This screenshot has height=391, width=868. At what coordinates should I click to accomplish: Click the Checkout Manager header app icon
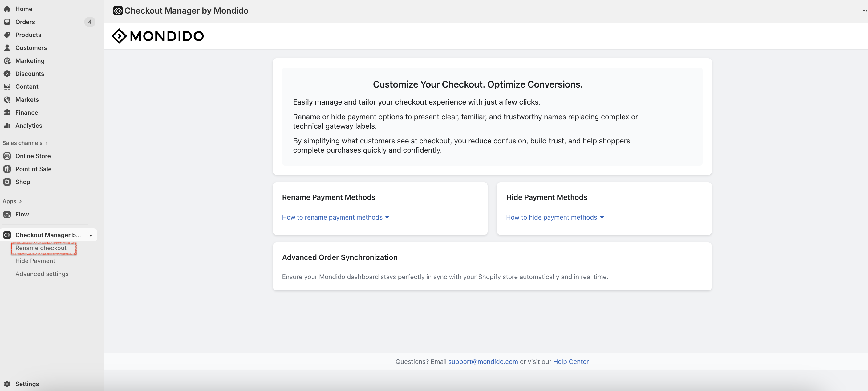pyautogui.click(x=118, y=11)
